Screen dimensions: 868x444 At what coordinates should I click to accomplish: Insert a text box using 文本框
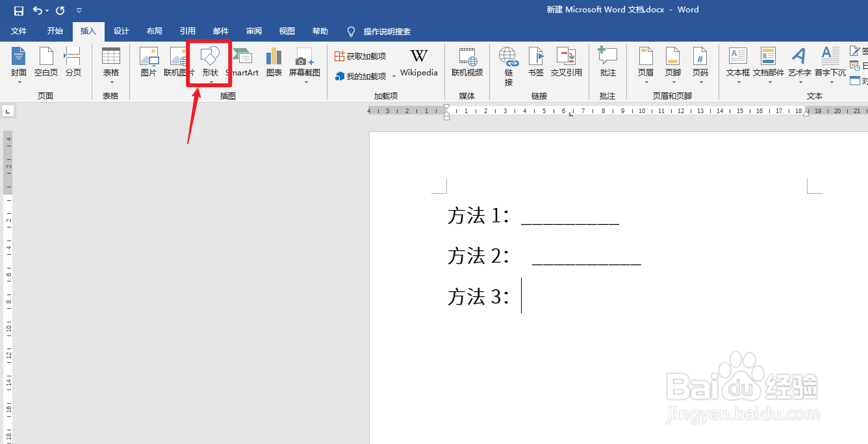(737, 63)
